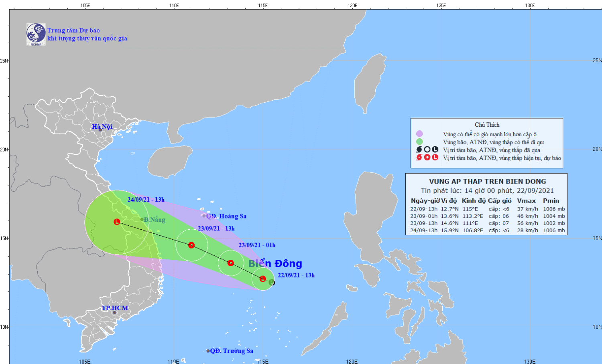Click the VUNG AP THAP TREN BIEN DONG heading
602x364 pixels.
pos(487,181)
